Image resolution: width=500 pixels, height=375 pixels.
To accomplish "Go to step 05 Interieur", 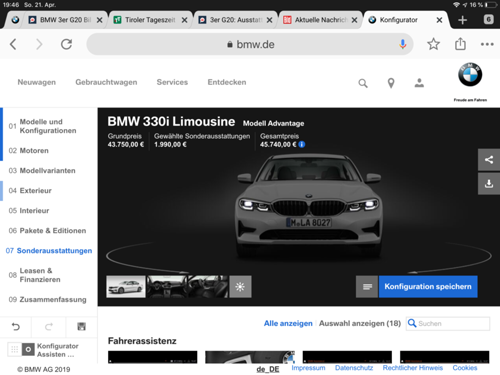I will pyautogui.click(x=29, y=211).
